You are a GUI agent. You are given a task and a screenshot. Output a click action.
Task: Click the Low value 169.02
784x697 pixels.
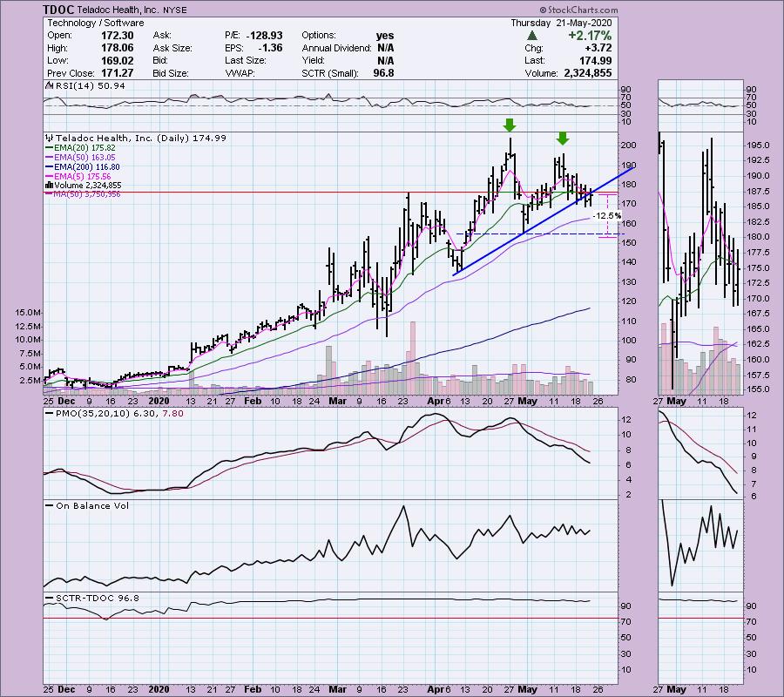(x=118, y=60)
